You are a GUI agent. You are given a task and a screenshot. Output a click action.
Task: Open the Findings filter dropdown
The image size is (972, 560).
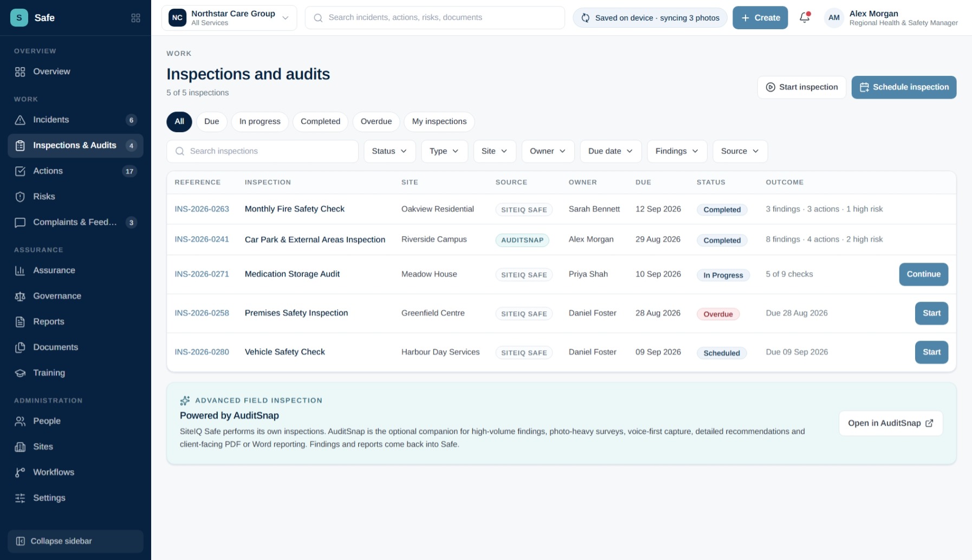[677, 151]
